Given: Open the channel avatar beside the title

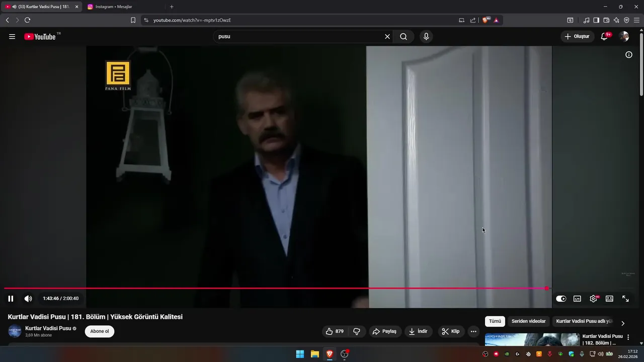Looking at the screenshot, I should coord(15,331).
